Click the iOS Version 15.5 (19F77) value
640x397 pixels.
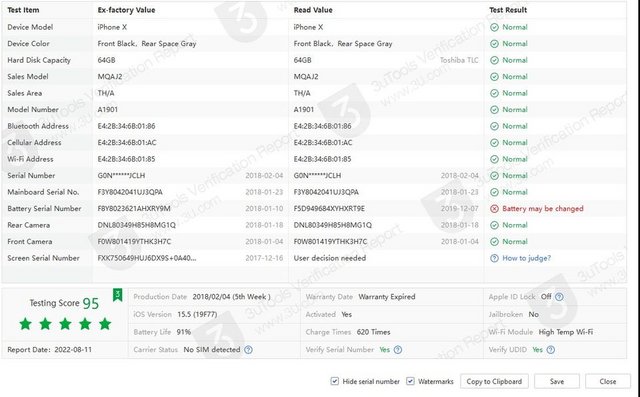197,315
